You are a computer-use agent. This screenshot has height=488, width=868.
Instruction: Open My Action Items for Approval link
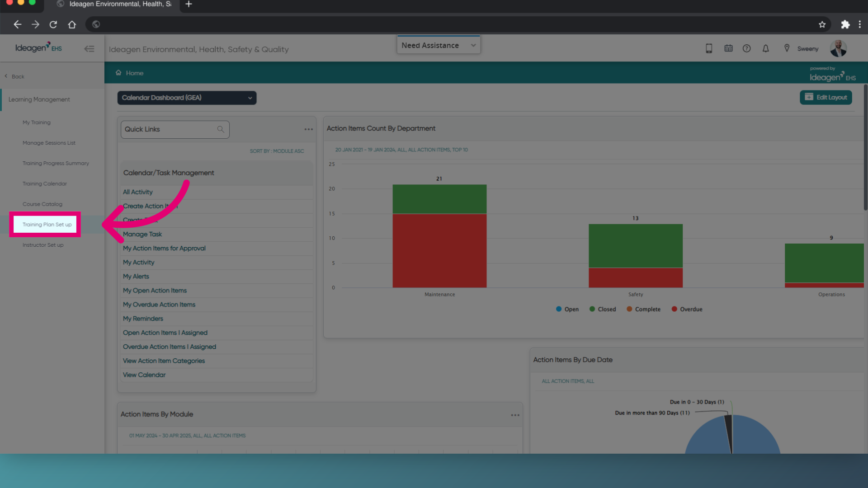point(164,248)
